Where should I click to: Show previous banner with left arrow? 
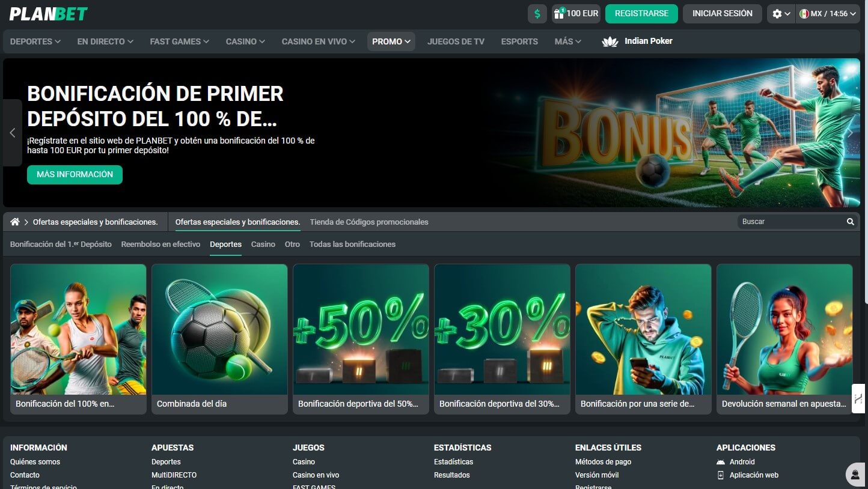click(x=12, y=133)
